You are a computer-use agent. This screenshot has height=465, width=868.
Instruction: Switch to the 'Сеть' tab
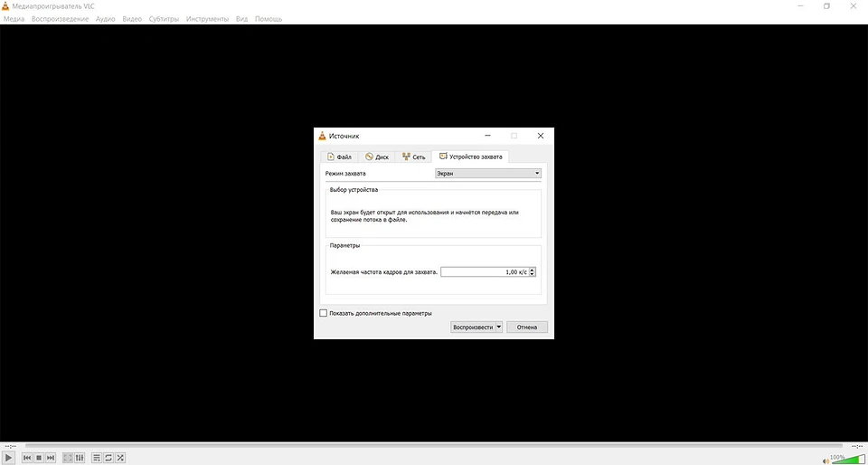(x=413, y=157)
